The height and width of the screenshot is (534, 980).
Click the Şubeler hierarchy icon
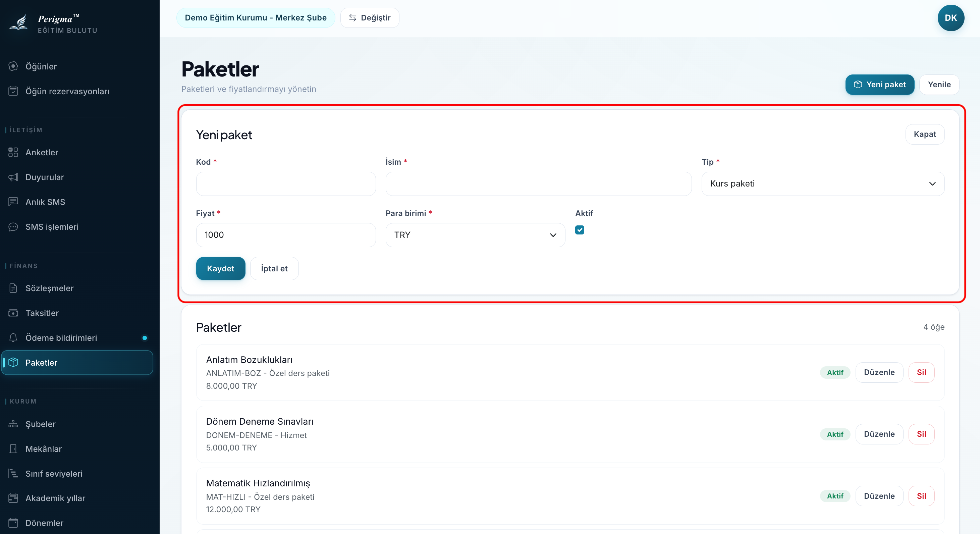[13, 424]
